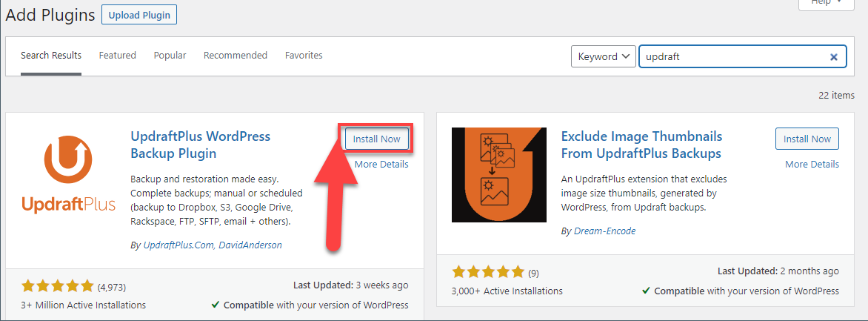Clear the search field with the X icon
This screenshot has height=321, width=868.
[833, 56]
